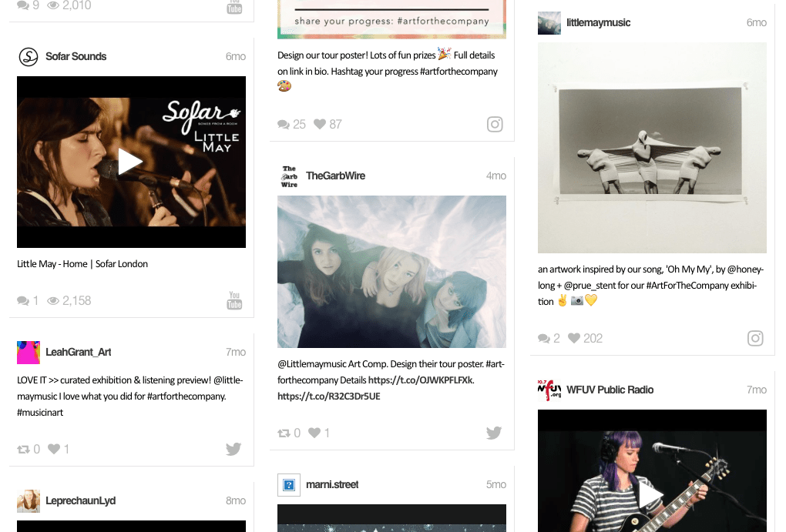Open the marni.street profile name
The width and height of the screenshot is (786, 532).
pos(332,484)
